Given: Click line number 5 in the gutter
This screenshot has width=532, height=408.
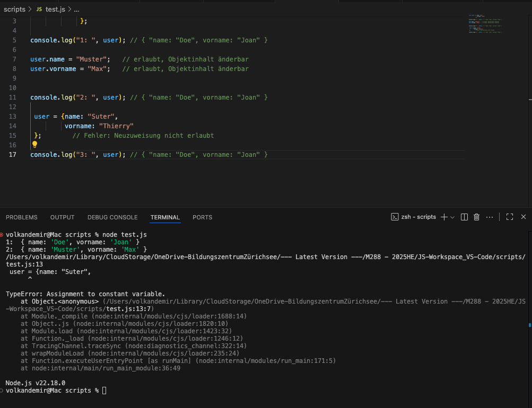Looking at the screenshot, I should pos(14,40).
